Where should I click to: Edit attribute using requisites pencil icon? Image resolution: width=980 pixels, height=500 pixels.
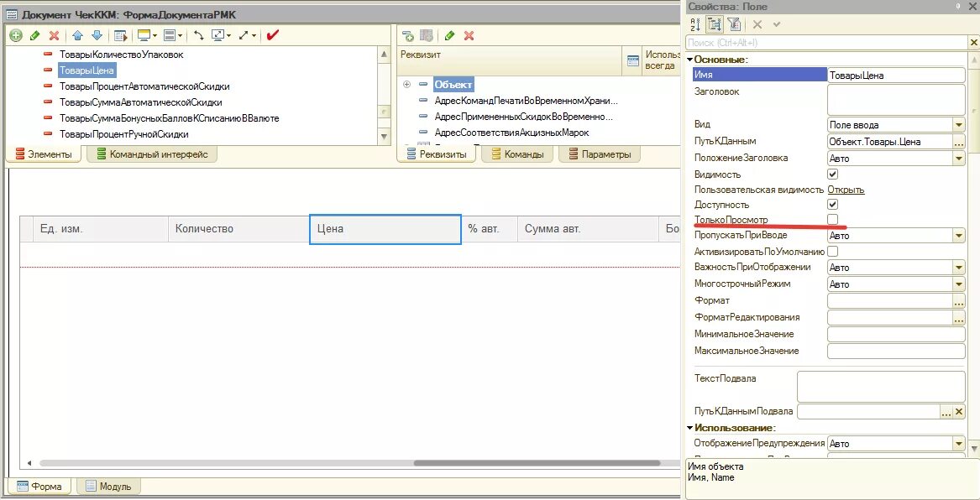448,35
